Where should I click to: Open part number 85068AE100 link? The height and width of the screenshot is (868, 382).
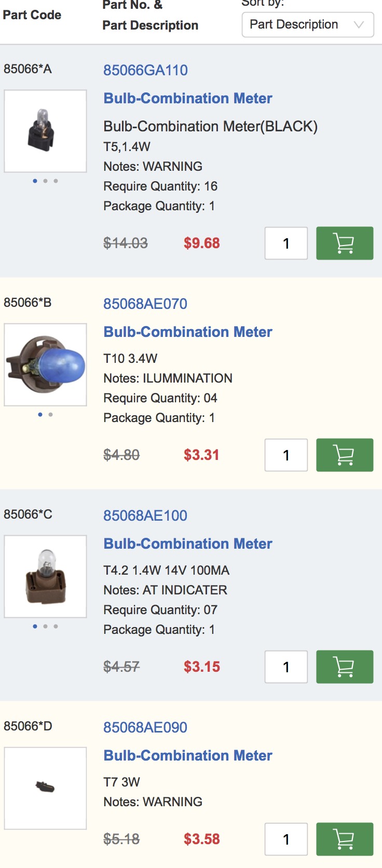[145, 516]
